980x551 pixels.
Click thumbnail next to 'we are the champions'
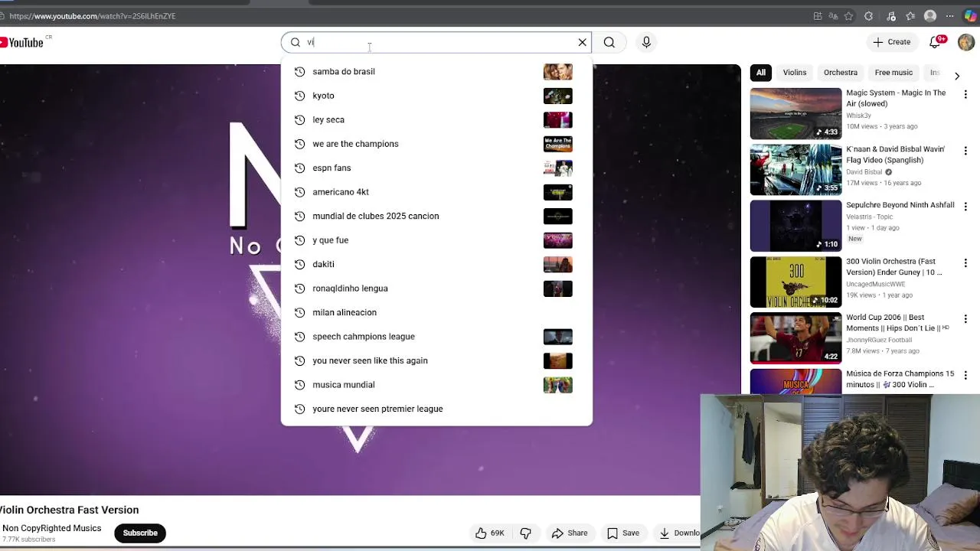point(557,144)
